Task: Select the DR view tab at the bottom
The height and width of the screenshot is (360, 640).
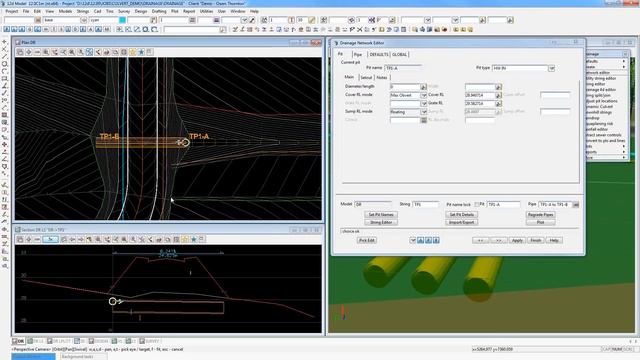Action: tap(18, 341)
